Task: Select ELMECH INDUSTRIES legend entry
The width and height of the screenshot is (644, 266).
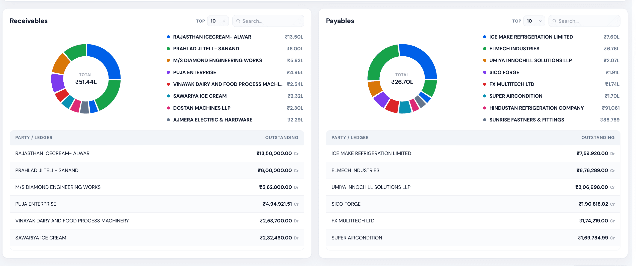Action: coord(551,49)
